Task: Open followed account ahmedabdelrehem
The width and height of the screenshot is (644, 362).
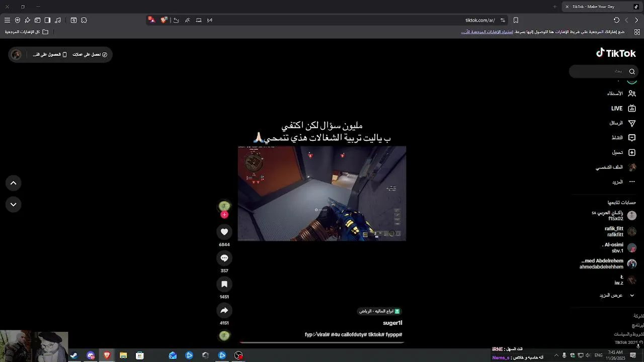Action: coord(608,264)
